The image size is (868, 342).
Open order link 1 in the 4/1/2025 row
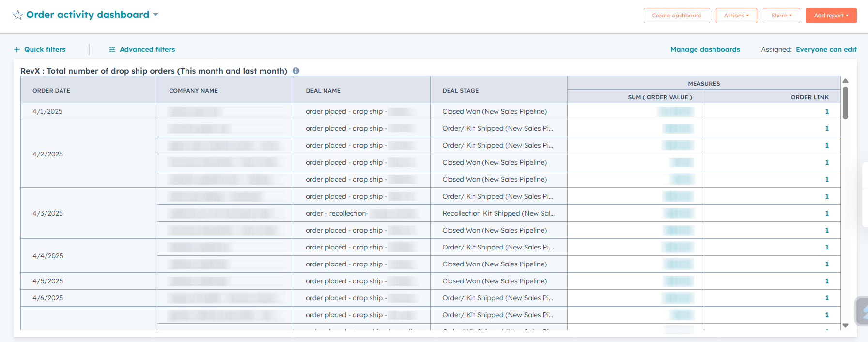click(x=827, y=111)
